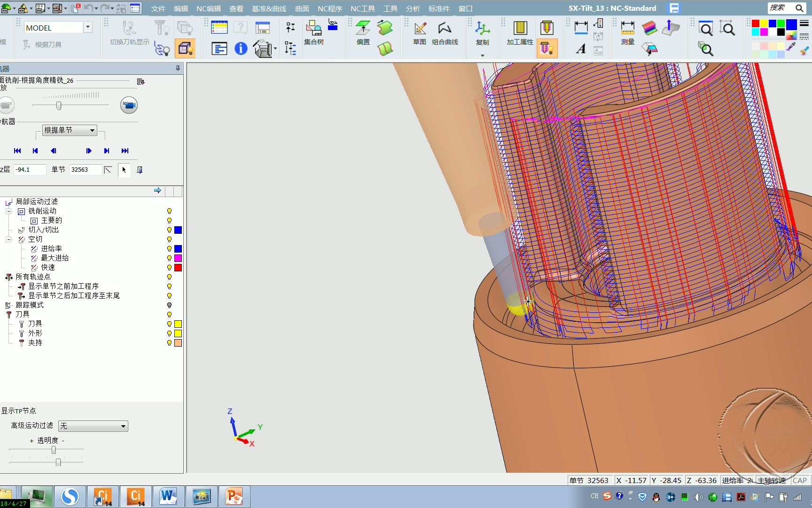Toggle lightbulb for 切入/切出 motions

point(169,230)
